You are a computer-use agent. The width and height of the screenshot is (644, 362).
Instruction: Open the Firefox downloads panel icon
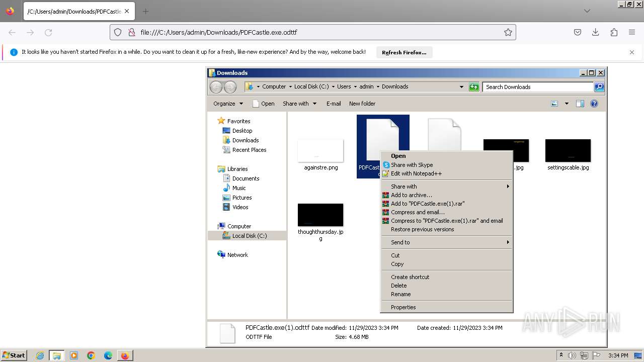click(x=596, y=32)
